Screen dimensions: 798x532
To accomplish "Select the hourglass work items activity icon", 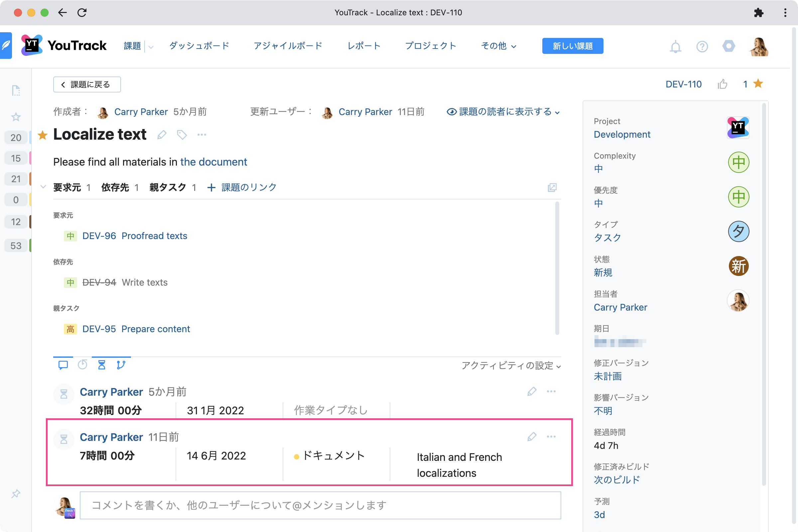I will click(101, 364).
